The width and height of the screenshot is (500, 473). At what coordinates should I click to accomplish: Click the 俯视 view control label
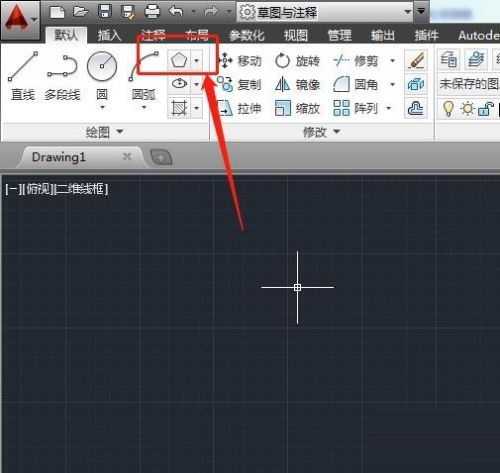click(x=37, y=189)
